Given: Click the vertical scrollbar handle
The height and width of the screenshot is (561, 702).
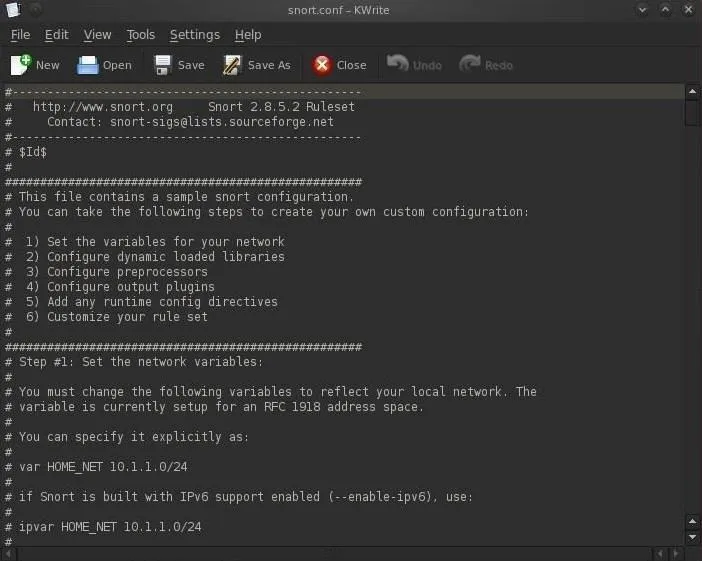Looking at the screenshot, I should coord(692,113).
